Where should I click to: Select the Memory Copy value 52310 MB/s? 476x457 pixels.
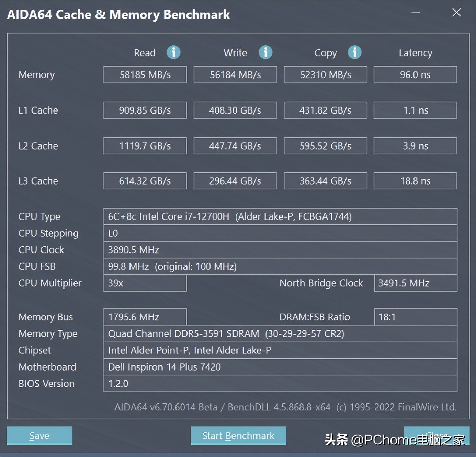pyautogui.click(x=326, y=75)
